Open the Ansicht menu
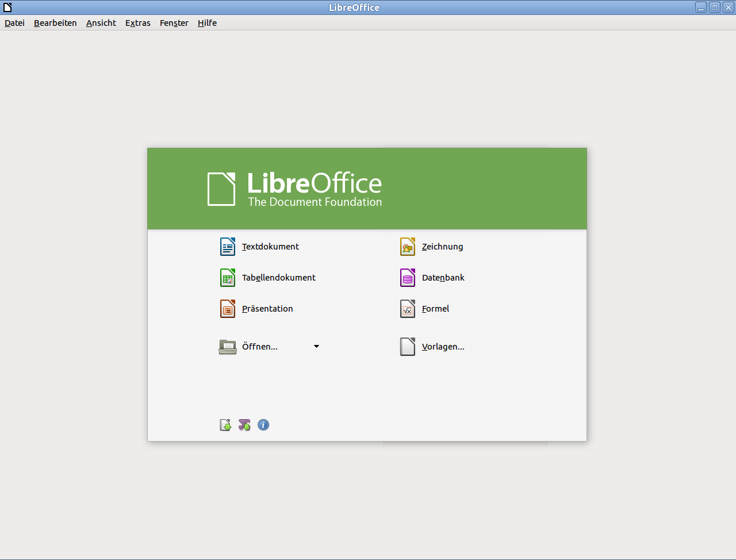 [101, 23]
